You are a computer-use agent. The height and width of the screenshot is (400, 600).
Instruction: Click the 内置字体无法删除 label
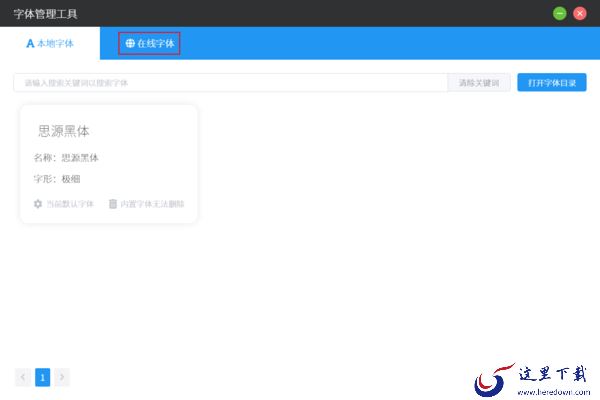click(152, 204)
